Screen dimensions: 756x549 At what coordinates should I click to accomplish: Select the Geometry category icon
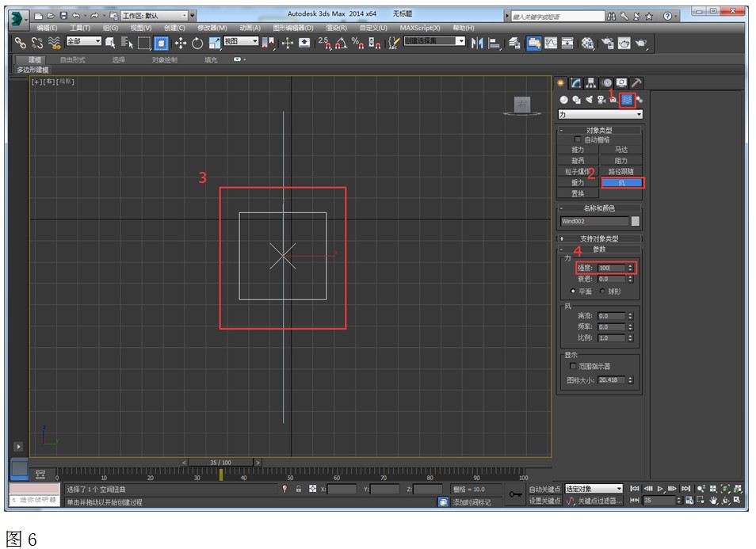(x=563, y=100)
